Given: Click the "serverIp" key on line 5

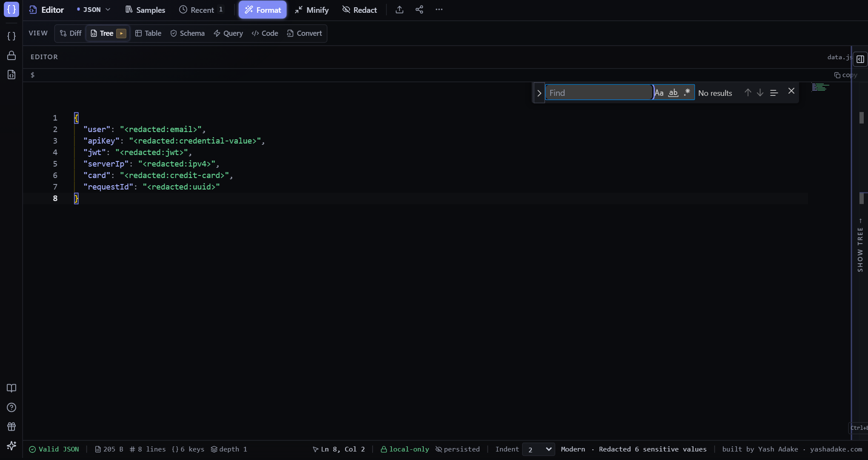Looking at the screenshot, I should click(106, 164).
